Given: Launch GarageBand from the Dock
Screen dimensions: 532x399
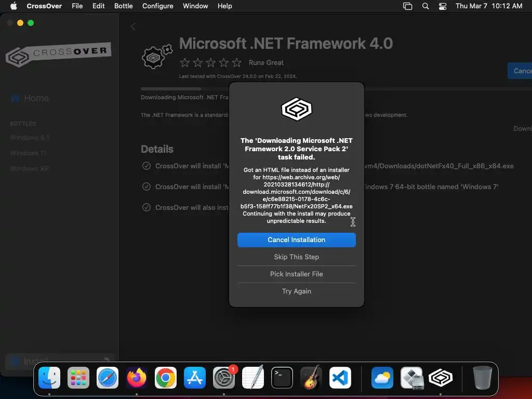Looking at the screenshot, I should point(311,378).
